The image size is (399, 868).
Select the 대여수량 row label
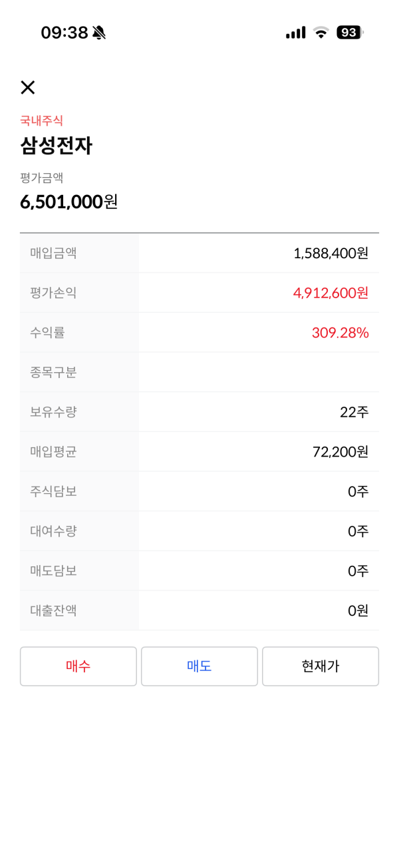(53, 531)
